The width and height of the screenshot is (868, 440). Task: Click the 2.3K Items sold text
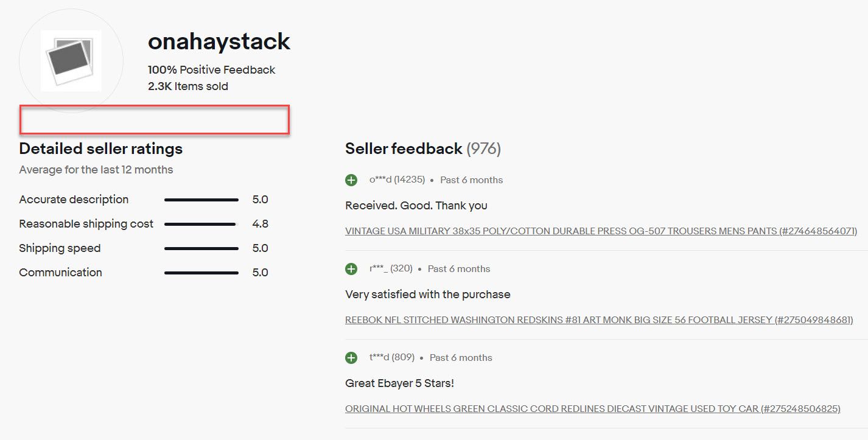click(188, 86)
